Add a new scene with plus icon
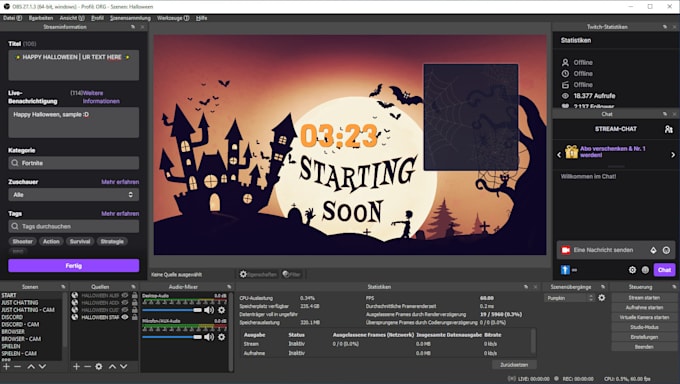 (7, 367)
